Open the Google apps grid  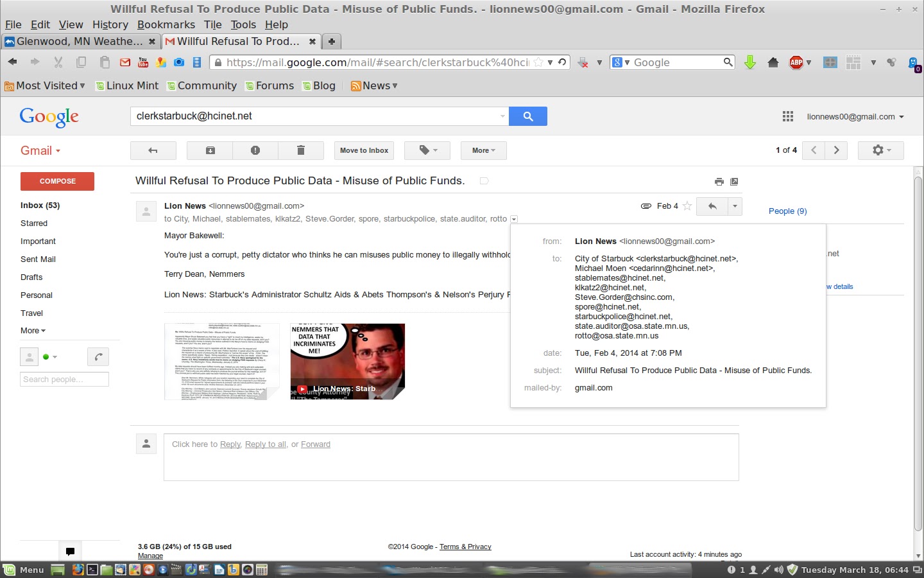pos(788,116)
